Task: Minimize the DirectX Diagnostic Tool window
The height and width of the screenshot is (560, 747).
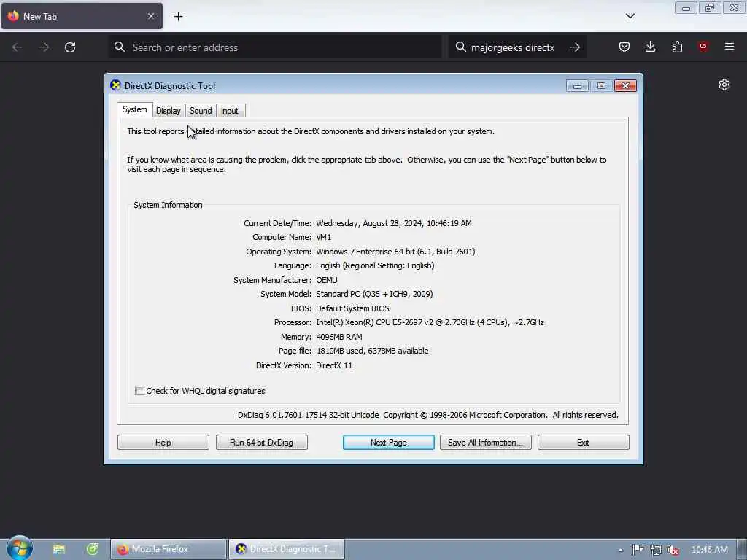Action: pos(578,86)
